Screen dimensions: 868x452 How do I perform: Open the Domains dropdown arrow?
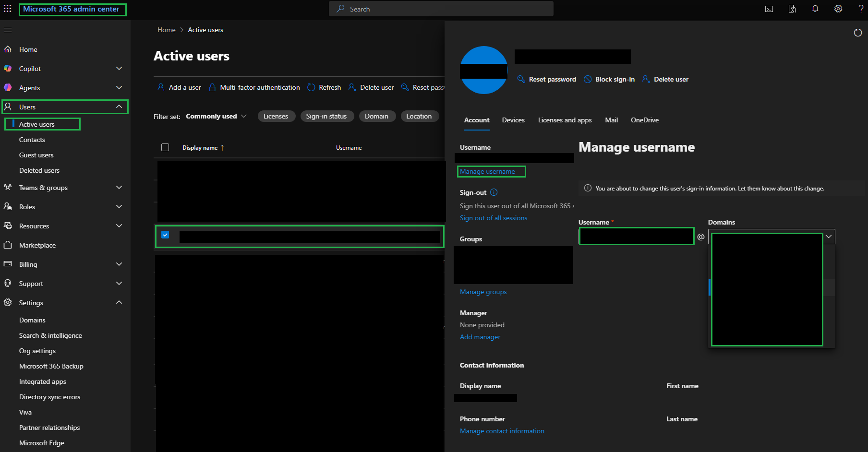829,237
